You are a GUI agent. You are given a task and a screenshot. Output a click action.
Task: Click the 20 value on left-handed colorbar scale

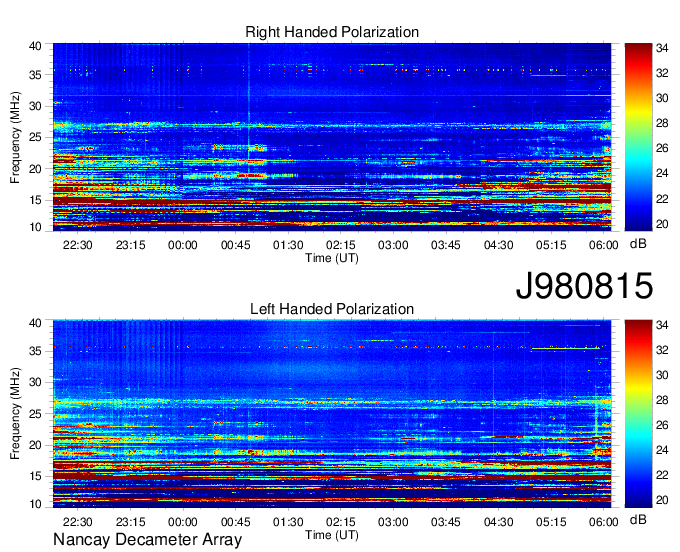click(662, 500)
